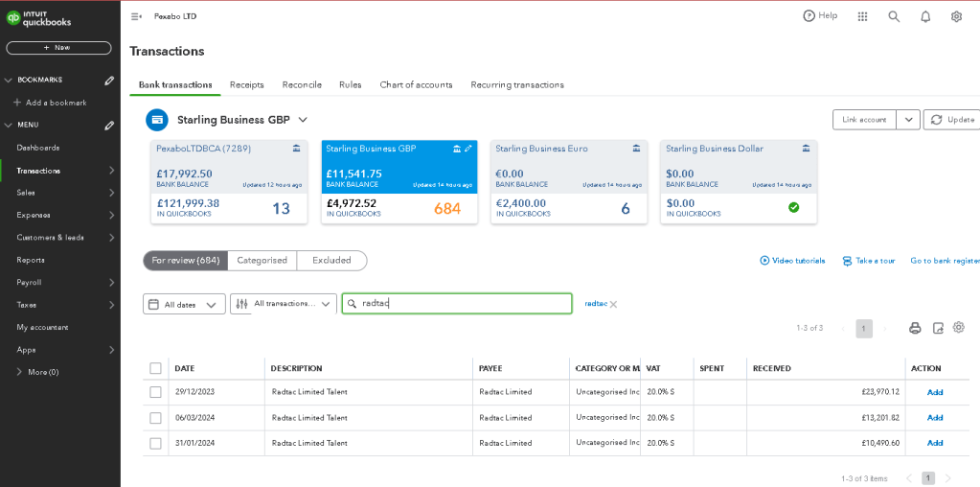This screenshot has width=980, height=487.
Task: Click the filter sliders icon
Action: point(242,304)
